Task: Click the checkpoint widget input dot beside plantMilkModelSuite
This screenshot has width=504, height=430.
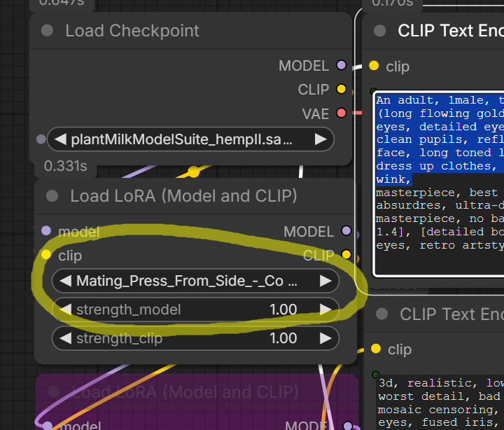Action: [41, 139]
